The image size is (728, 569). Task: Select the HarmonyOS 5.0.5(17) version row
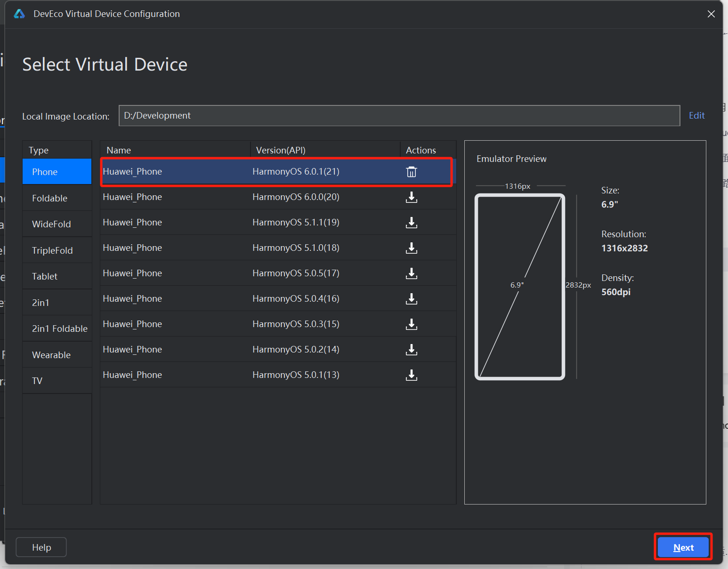[x=278, y=273]
